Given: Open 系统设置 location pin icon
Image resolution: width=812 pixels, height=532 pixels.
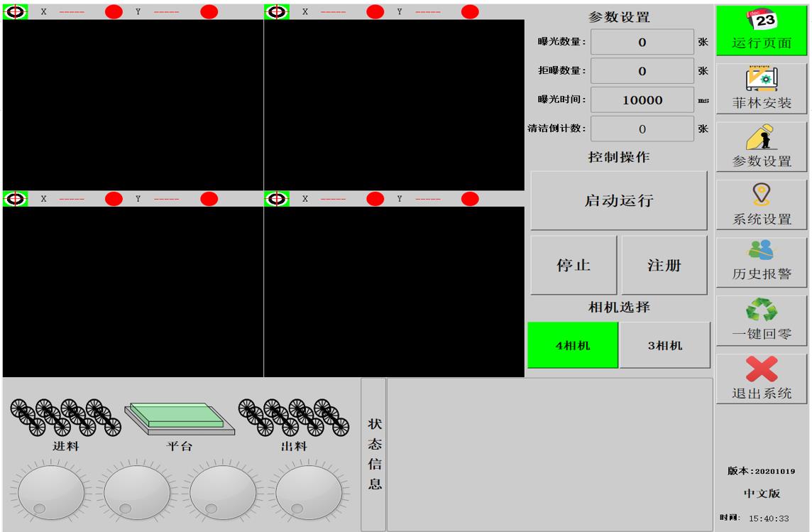Looking at the screenshot, I should (762, 192).
